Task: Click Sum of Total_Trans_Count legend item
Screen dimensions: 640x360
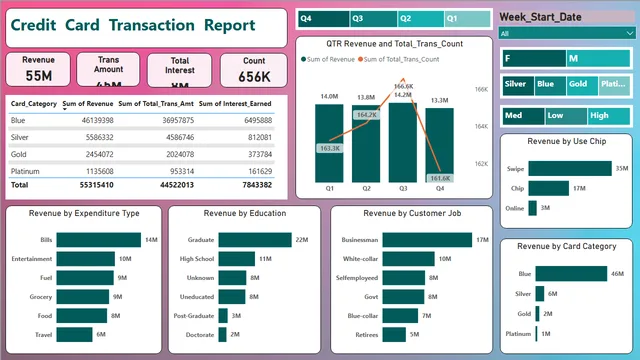Action: pos(399,59)
